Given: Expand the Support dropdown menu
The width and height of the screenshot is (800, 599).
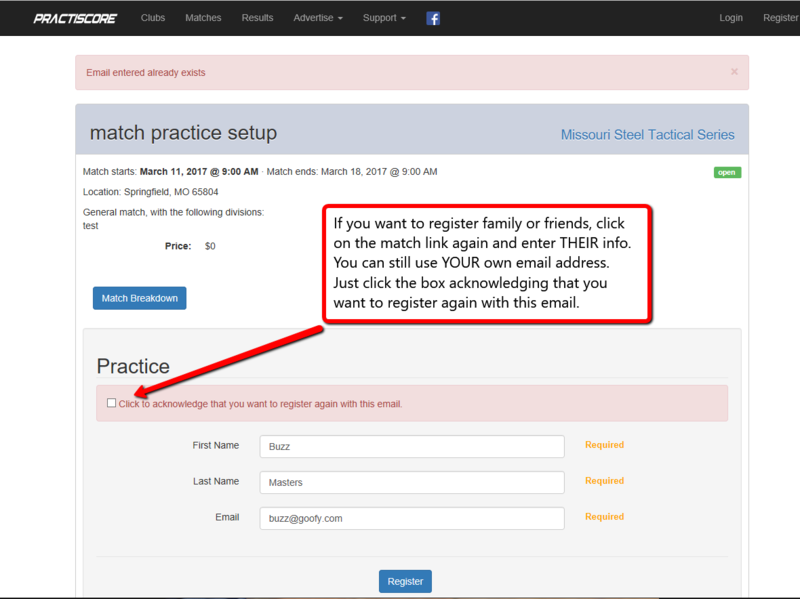Looking at the screenshot, I should tap(384, 18).
